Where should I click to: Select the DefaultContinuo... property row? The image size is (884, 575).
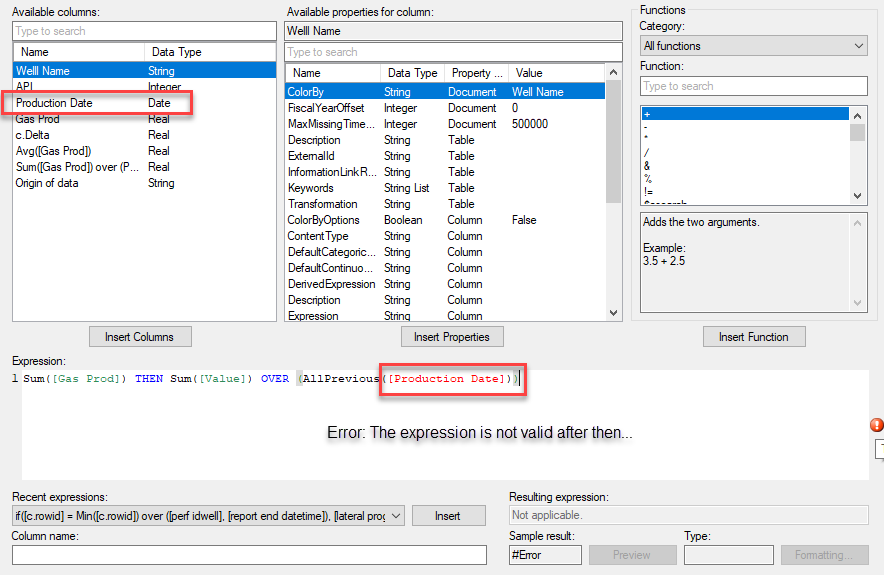click(445, 268)
